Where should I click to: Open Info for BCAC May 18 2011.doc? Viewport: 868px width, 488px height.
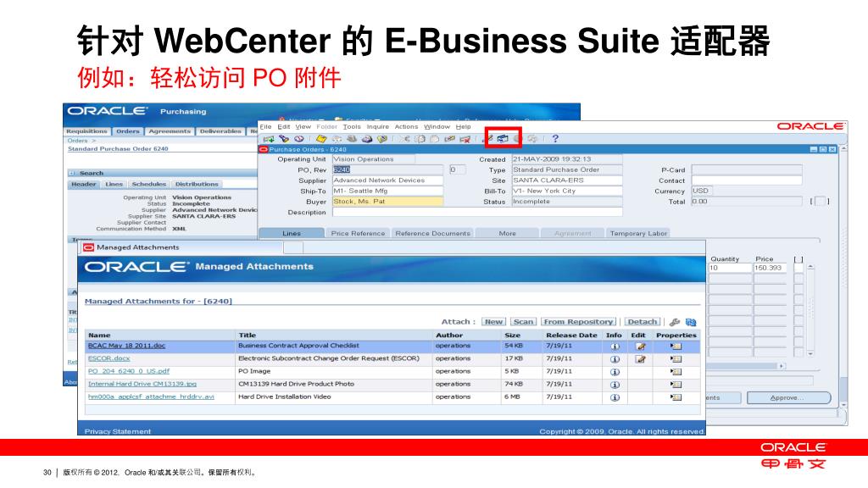click(615, 347)
